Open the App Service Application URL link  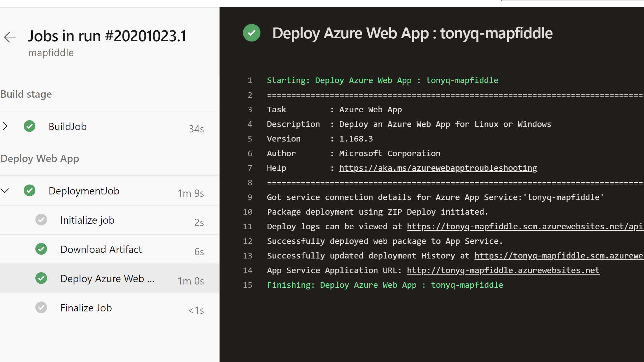[503, 270]
